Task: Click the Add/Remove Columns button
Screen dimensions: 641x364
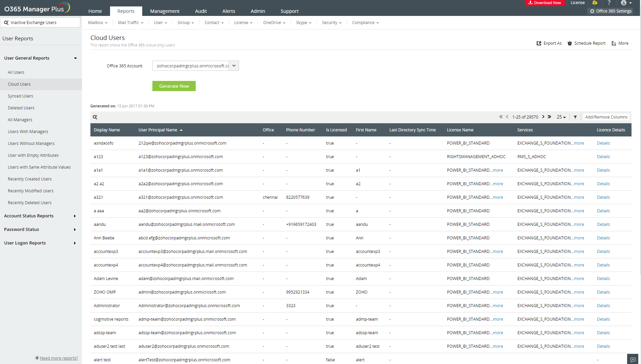Action: click(x=606, y=117)
